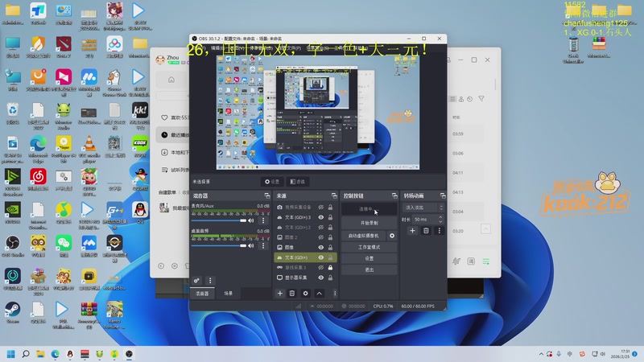Hide the 显示器采集 source
Image resolution: width=644 pixels, height=362 pixels.
pyautogui.click(x=320, y=278)
